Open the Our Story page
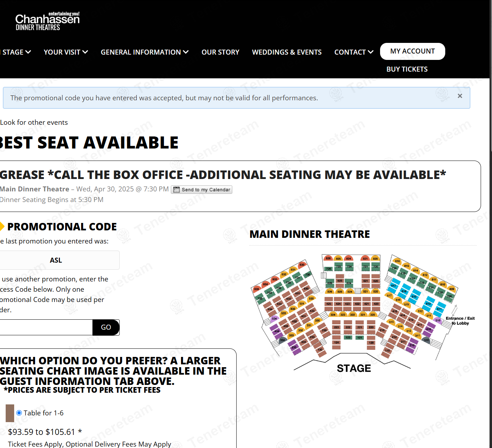This screenshot has height=448, width=492. coord(220,52)
